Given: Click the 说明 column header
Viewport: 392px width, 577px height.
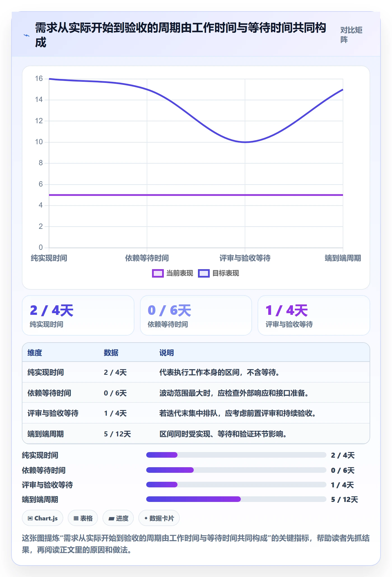Looking at the screenshot, I should 167,353.
